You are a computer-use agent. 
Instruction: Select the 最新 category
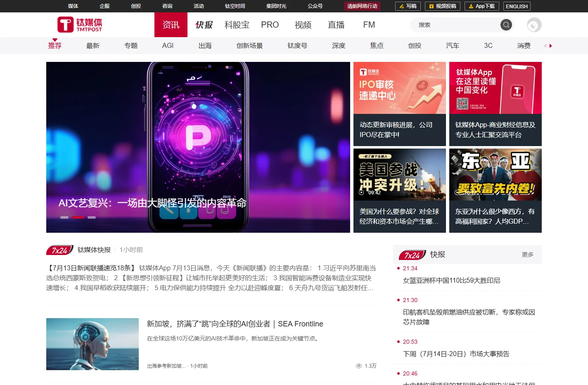coord(93,46)
